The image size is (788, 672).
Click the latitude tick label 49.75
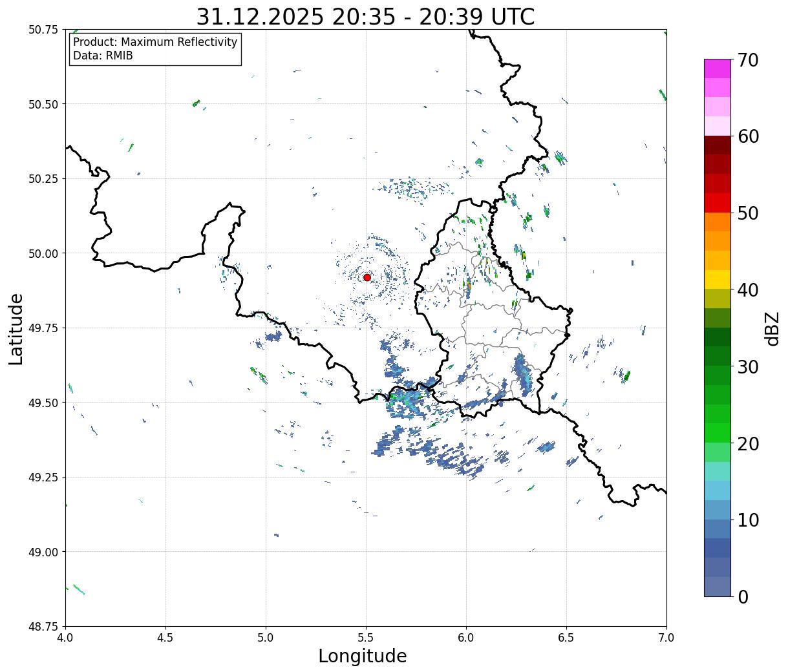coord(43,328)
